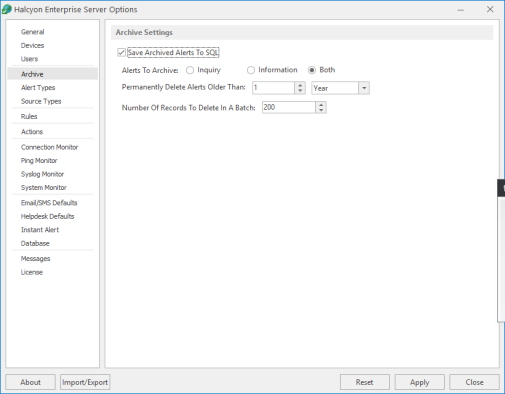Minimize the Server Options window

coord(461,10)
